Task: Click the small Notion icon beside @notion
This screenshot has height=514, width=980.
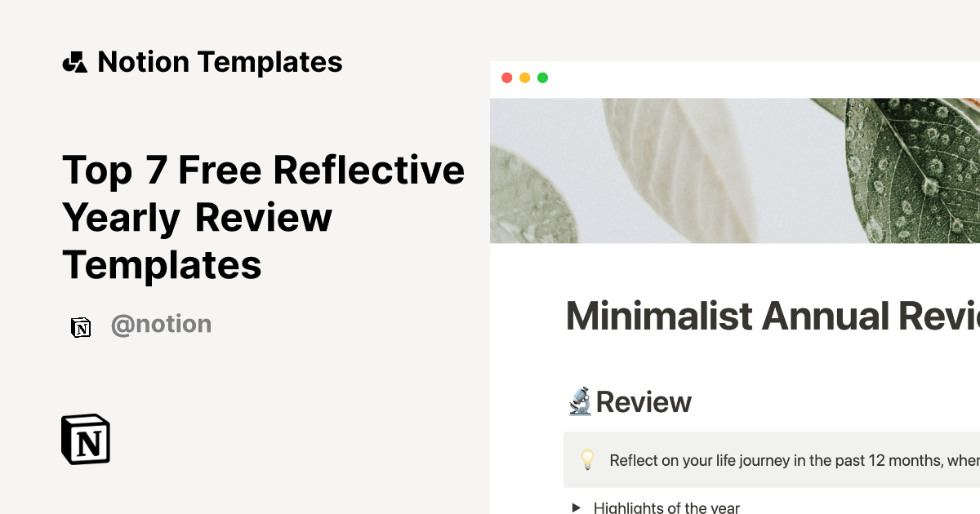Action: point(81,325)
